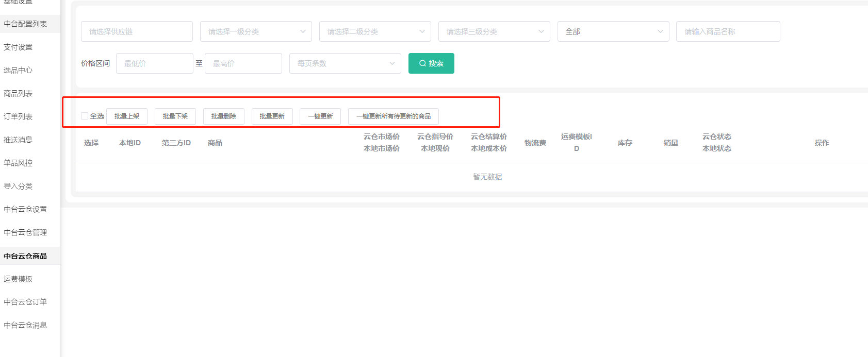Open 商品列表 in the sidebar menu
868x357 pixels.
pyautogui.click(x=18, y=93)
